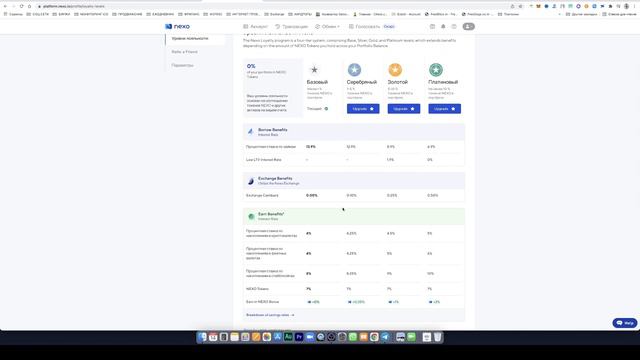Click the Base tier star icon

[314, 70]
